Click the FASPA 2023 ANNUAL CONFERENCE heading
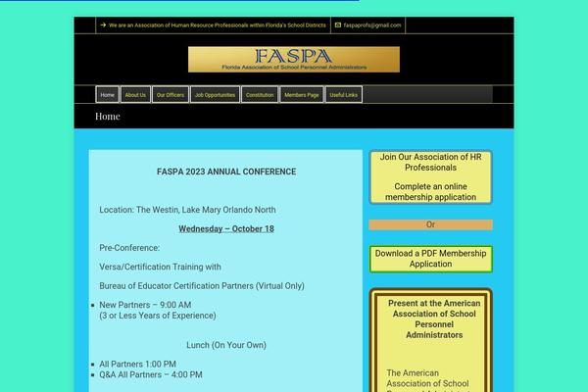This screenshot has width=588, height=392. tap(226, 171)
